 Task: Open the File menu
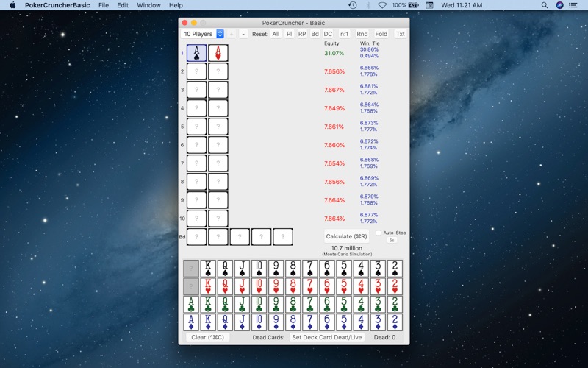click(104, 5)
